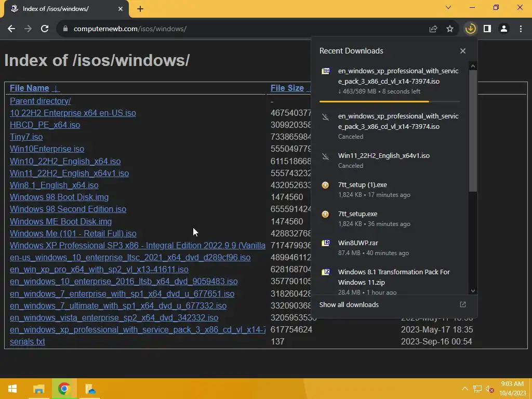Image resolution: width=532 pixels, height=399 pixels.
Task: Open the Tiny7.iso link
Action: pos(26,137)
